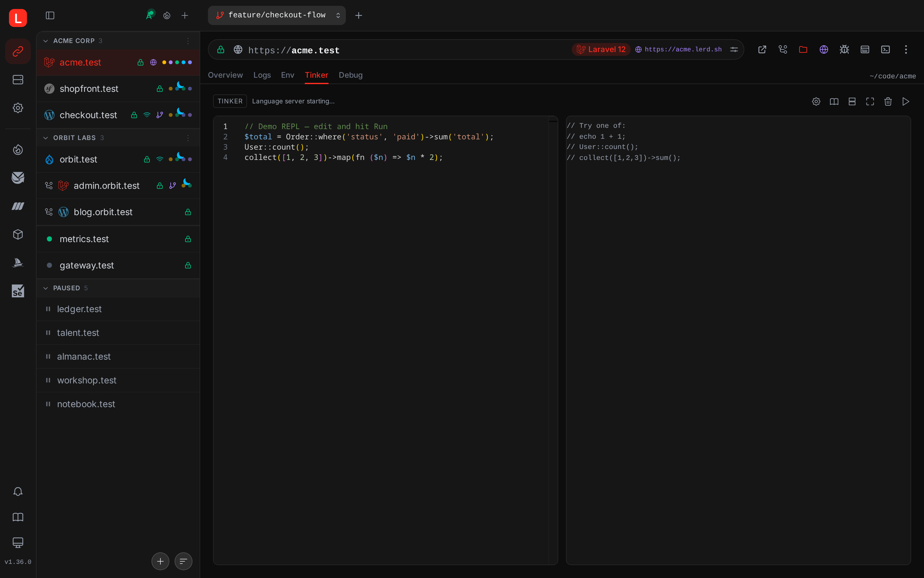924x578 pixels.
Task: Open notifications bell in left rail
Action: coord(18,491)
